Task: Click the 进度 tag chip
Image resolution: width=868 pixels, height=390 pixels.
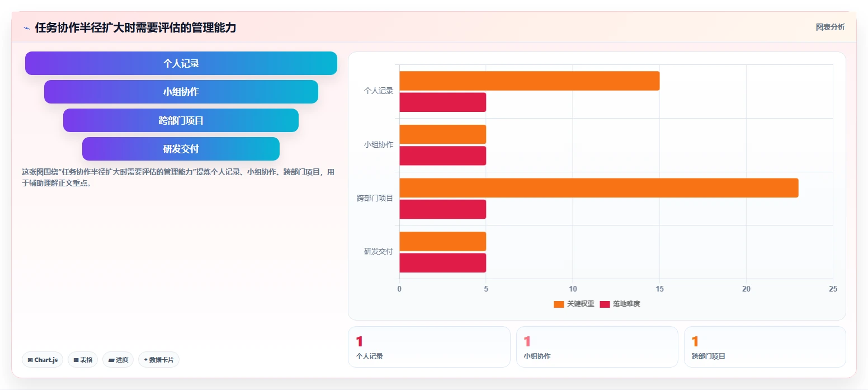Action: (x=118, y=360)
